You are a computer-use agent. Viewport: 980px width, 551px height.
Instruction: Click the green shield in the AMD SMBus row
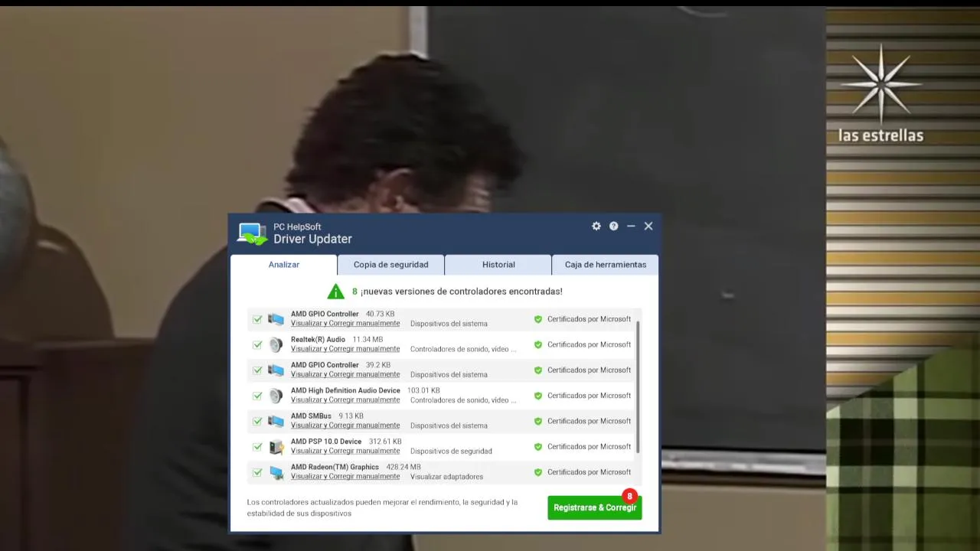[538, 421]
